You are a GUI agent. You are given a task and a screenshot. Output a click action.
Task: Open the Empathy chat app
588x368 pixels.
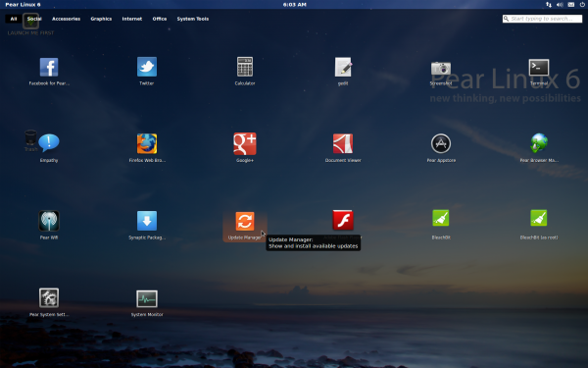click(x=49, y=143)
